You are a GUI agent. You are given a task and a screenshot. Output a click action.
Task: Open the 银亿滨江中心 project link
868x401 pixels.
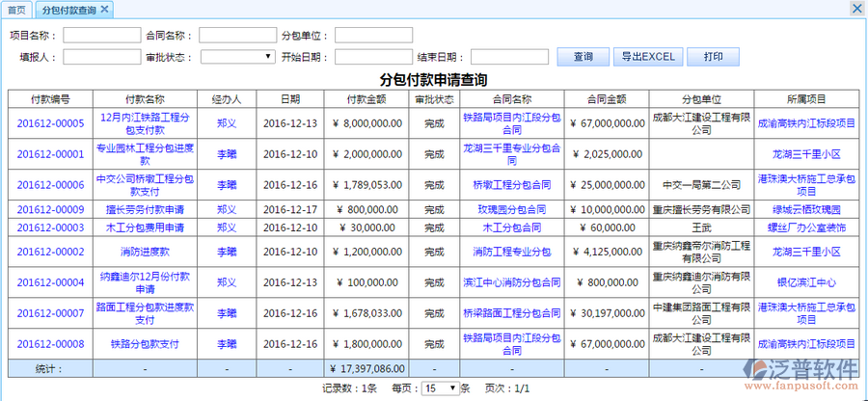point(806,282)
